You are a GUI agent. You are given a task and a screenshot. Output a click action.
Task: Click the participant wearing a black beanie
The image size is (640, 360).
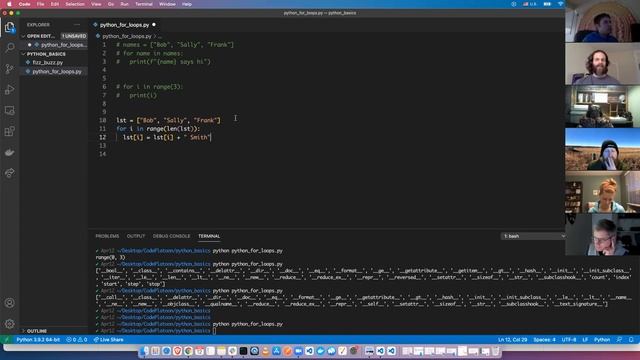click(602, 149)
